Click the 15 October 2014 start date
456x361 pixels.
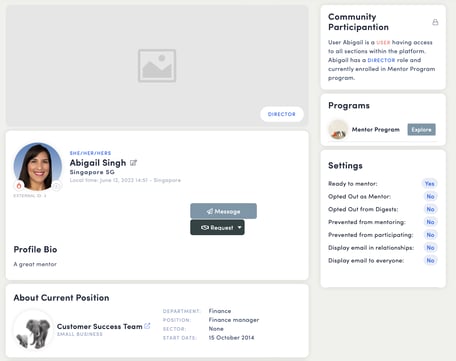click(231, 337)
